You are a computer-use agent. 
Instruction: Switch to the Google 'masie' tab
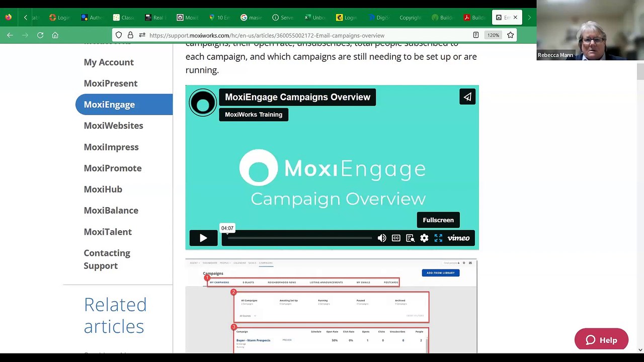(251, 17)
